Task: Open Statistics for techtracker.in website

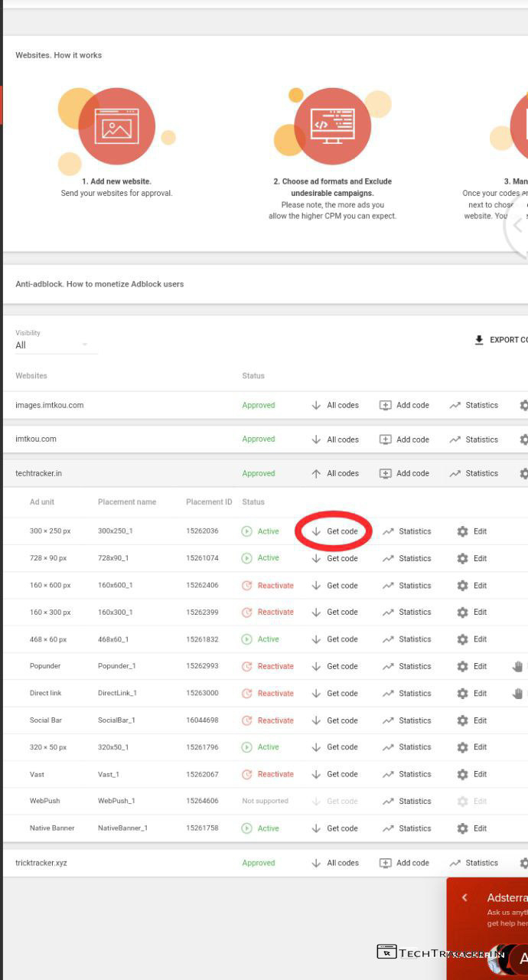Action: point(474,473)
